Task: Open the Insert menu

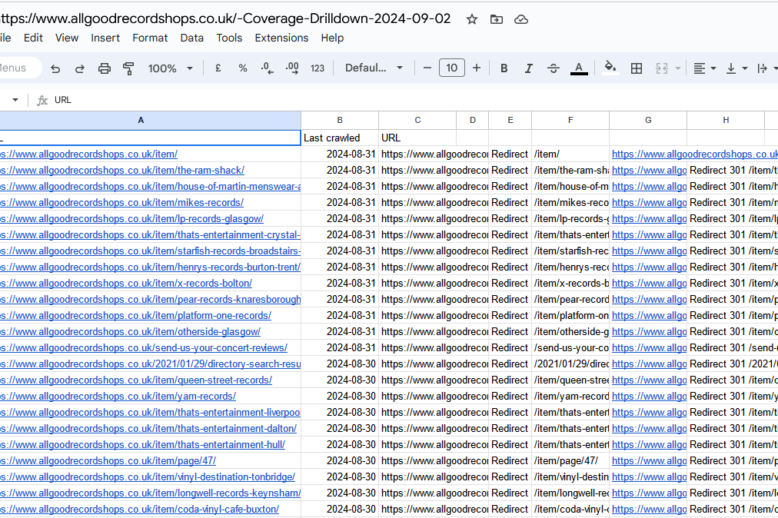Action: pos(105,38)
